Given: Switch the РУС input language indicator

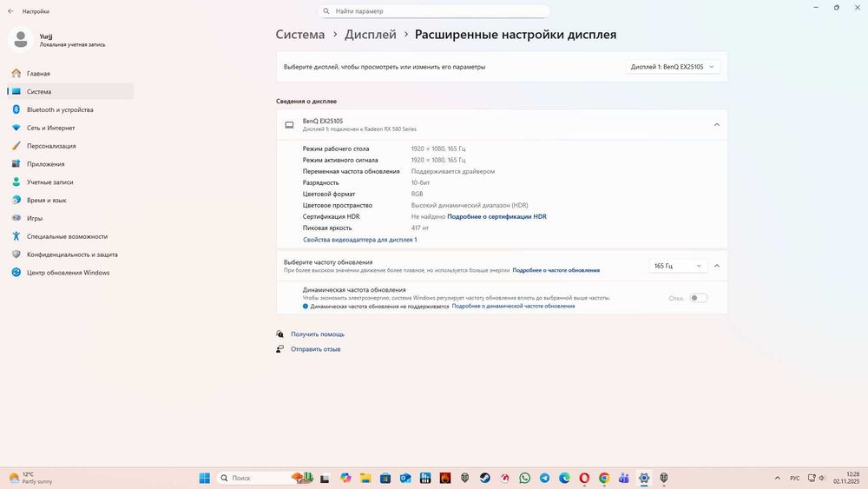Looking at the screenshot, I should [x=795, y=478].
